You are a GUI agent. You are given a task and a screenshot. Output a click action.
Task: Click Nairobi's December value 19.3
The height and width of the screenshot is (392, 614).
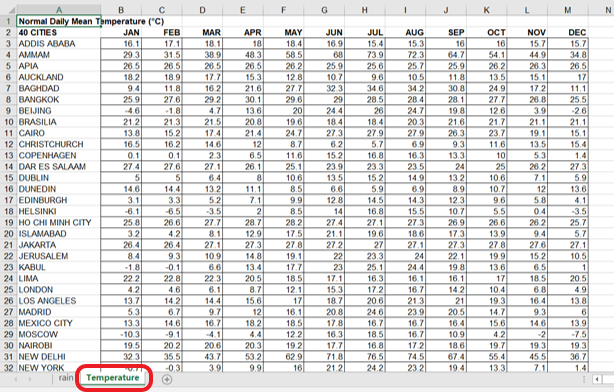(x=567, y=346)
